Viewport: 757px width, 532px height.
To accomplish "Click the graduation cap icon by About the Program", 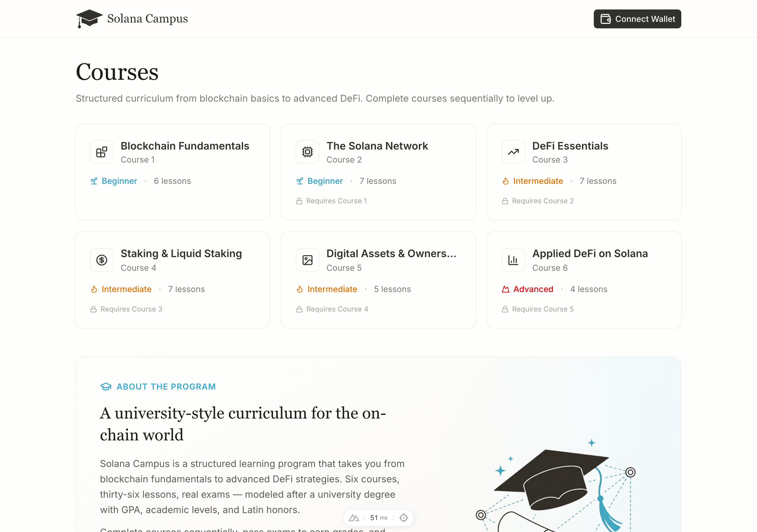I will point(106,387).
